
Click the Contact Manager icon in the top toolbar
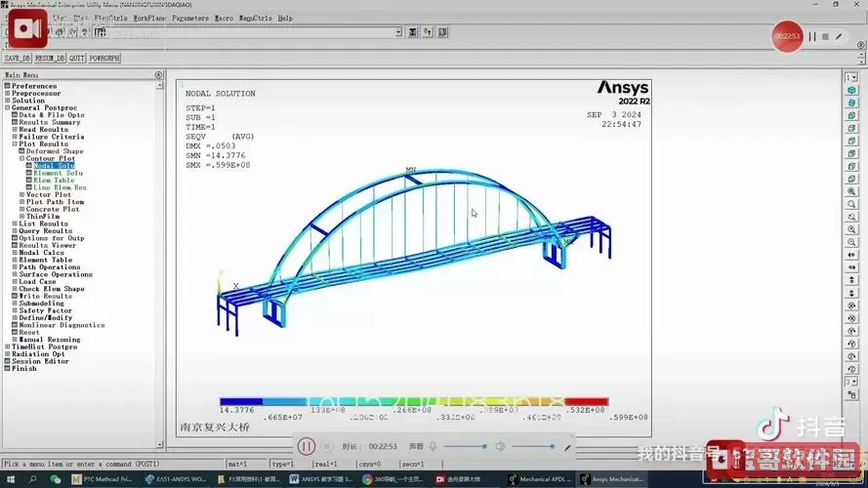coord(443,32)
